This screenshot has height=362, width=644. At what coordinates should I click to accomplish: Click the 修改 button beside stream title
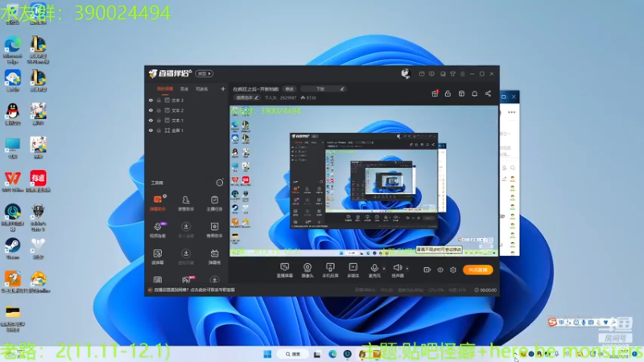(290, 88)
